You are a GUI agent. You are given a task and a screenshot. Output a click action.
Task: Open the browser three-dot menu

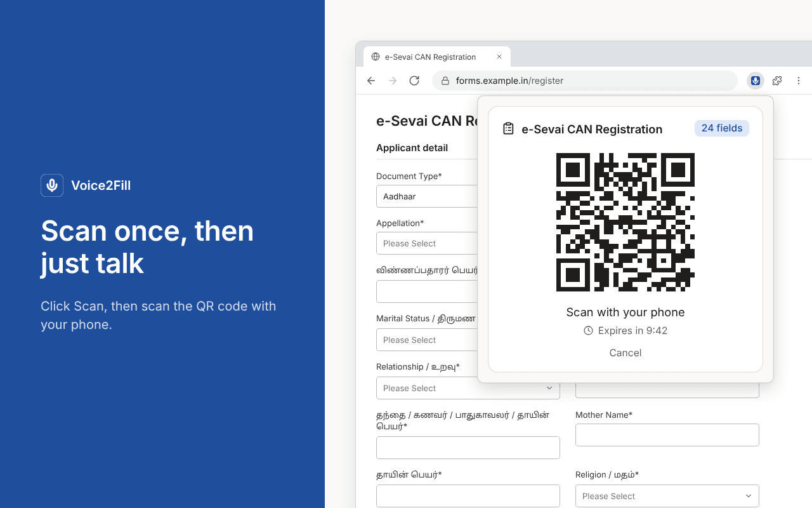pyautogui.click(x=799, y=81)
